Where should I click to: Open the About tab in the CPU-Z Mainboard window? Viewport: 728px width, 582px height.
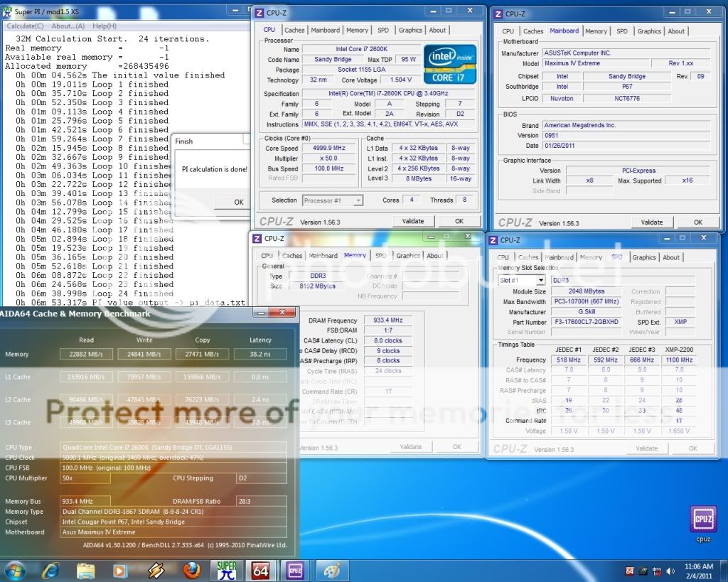pos(676,31)
